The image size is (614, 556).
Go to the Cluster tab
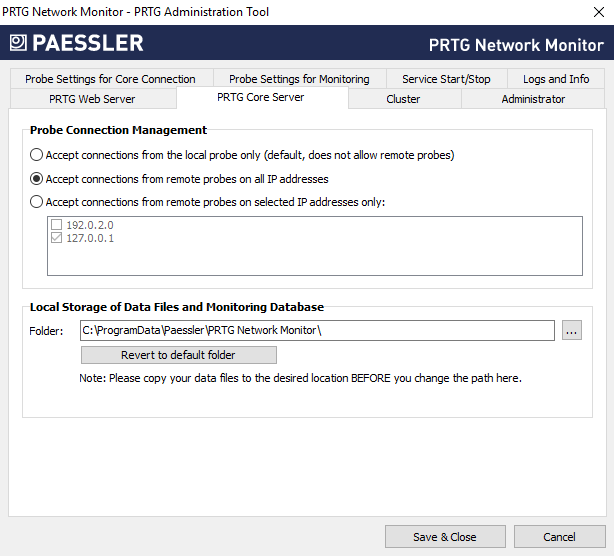pos(403,99)
